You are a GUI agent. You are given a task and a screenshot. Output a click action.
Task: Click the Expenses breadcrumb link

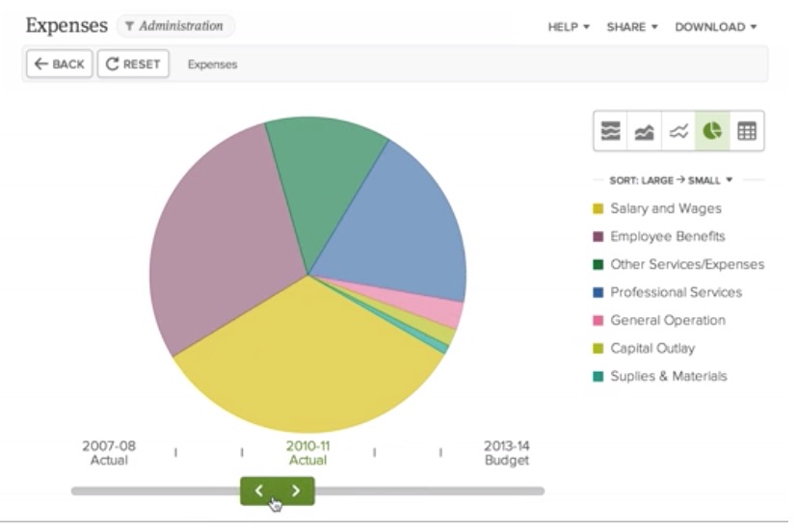point(212,65)
